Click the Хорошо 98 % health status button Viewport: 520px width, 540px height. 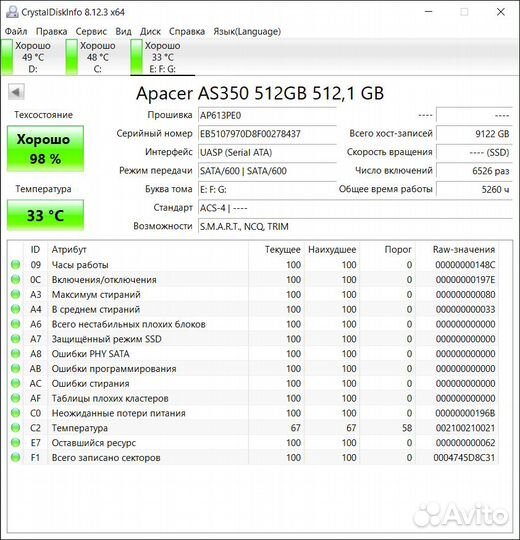point(45,149)
